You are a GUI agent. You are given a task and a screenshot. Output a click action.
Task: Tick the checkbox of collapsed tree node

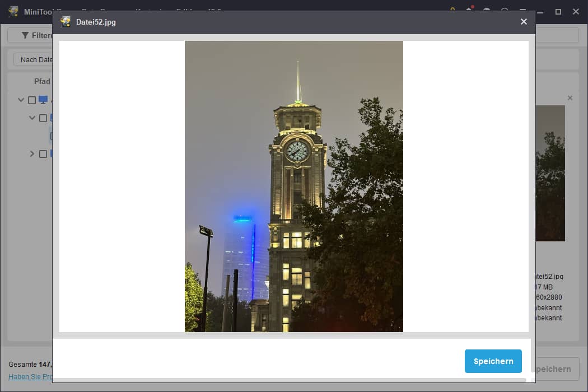pyautogui.click(x=43, y=154)
